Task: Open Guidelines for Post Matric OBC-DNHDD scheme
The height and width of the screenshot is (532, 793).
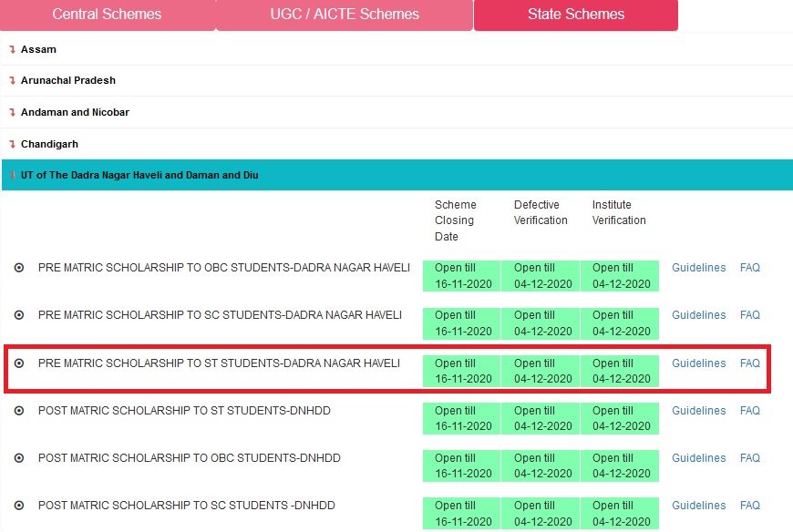Action: tap(698, 458)
